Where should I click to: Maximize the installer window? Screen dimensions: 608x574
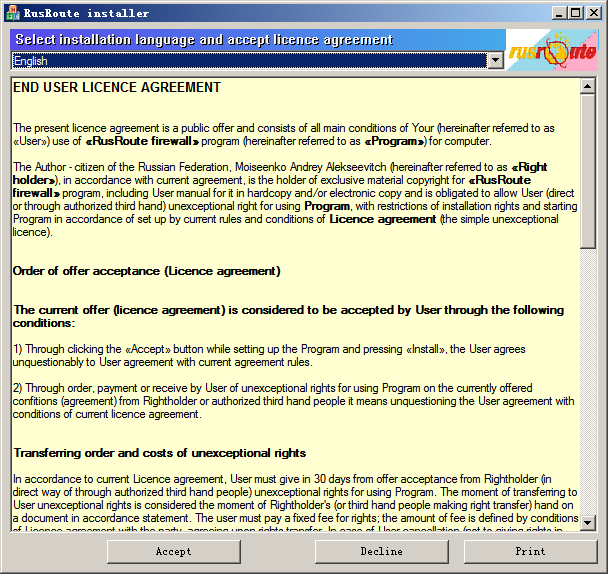pyautogui.click(x=576, y=13)
